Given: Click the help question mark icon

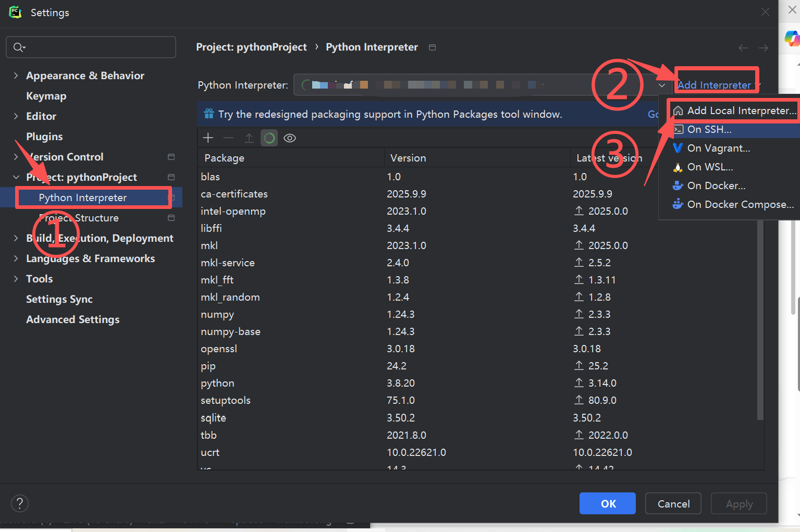Looking at the screenshot, I should (x=20, y=503).
